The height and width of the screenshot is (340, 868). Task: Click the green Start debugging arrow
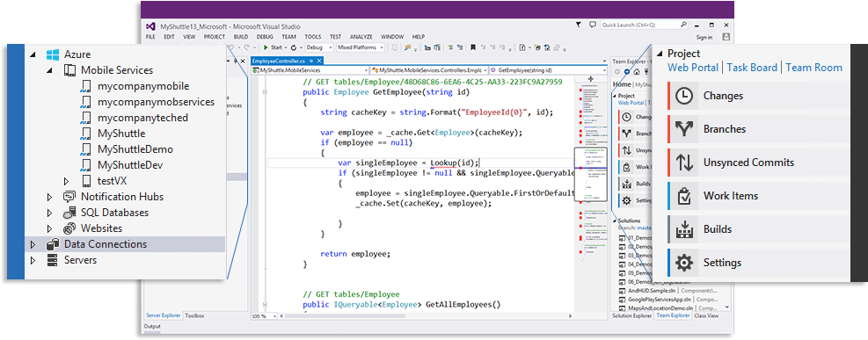(266, 47)
